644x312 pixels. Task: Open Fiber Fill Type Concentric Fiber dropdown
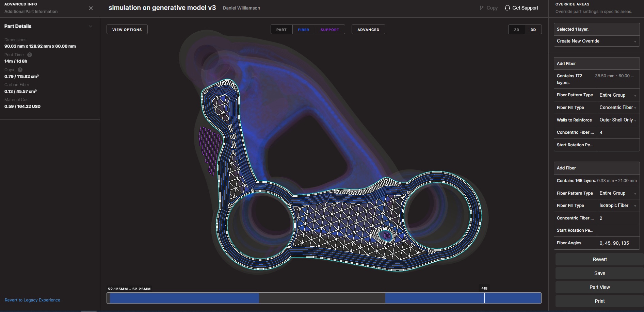(x=617, y=108)
